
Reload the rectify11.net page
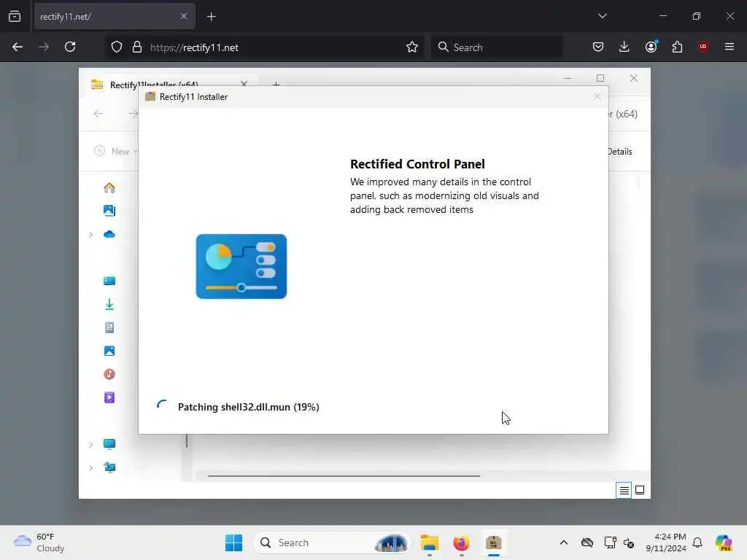click(x=70, y=47)
